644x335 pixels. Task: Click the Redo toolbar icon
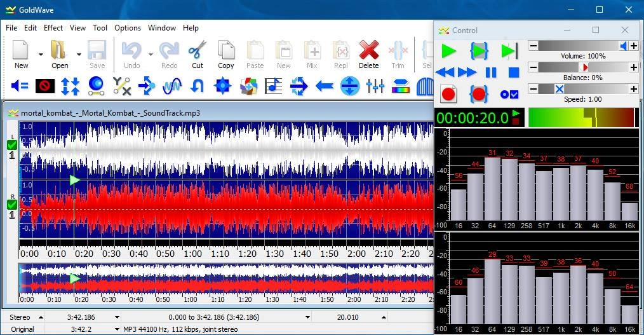169,50
